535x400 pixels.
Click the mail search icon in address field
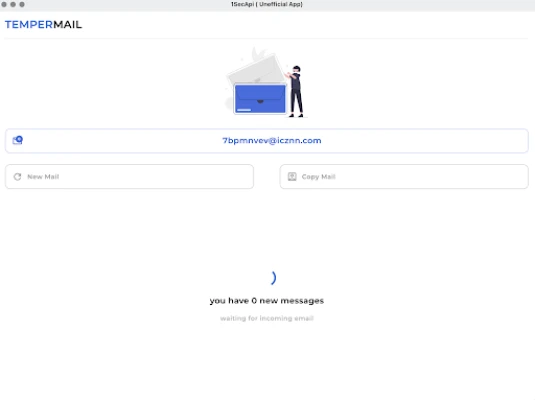[17, 140]
